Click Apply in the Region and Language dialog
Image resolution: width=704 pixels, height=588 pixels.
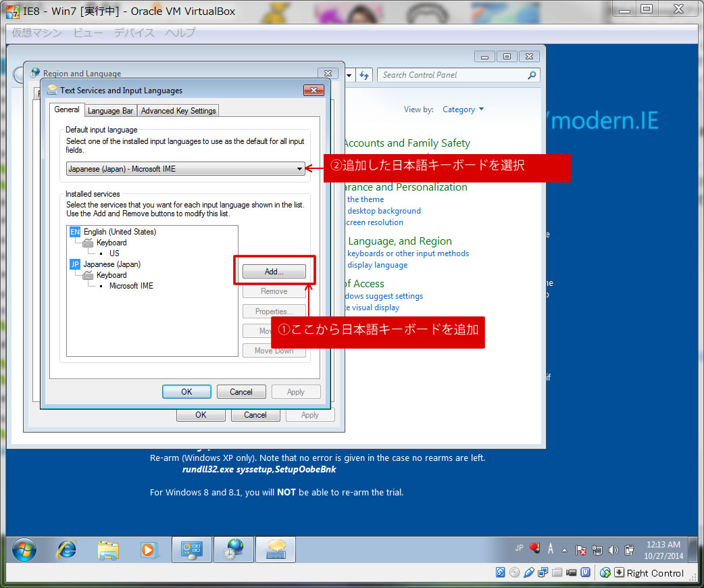pos(310,415)
